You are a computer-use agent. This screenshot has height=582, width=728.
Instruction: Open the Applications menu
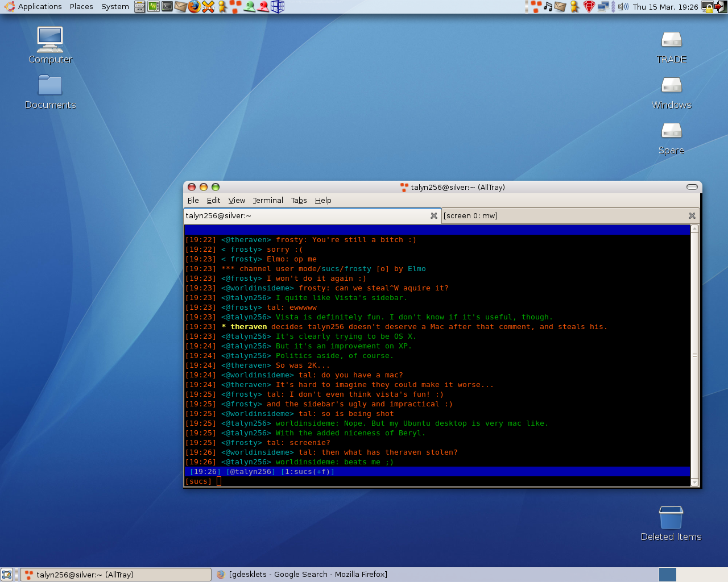coord(33,7)
